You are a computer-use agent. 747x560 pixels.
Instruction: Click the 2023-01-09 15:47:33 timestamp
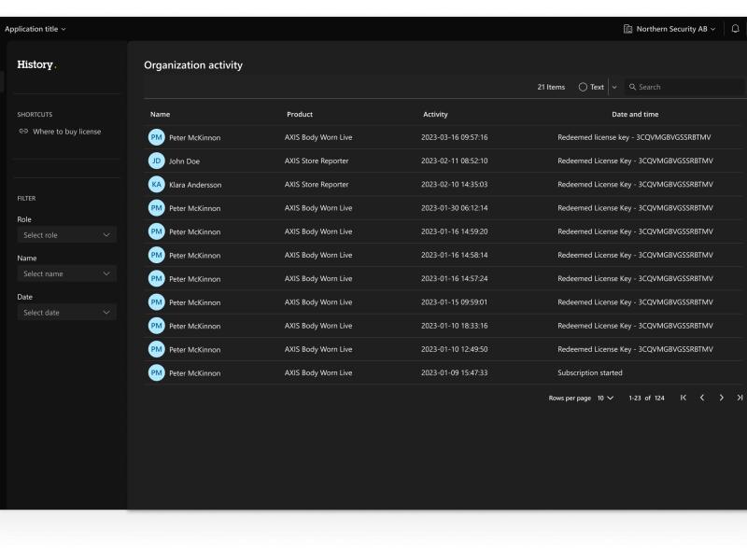pyautogui.click(x=455, y=372)
